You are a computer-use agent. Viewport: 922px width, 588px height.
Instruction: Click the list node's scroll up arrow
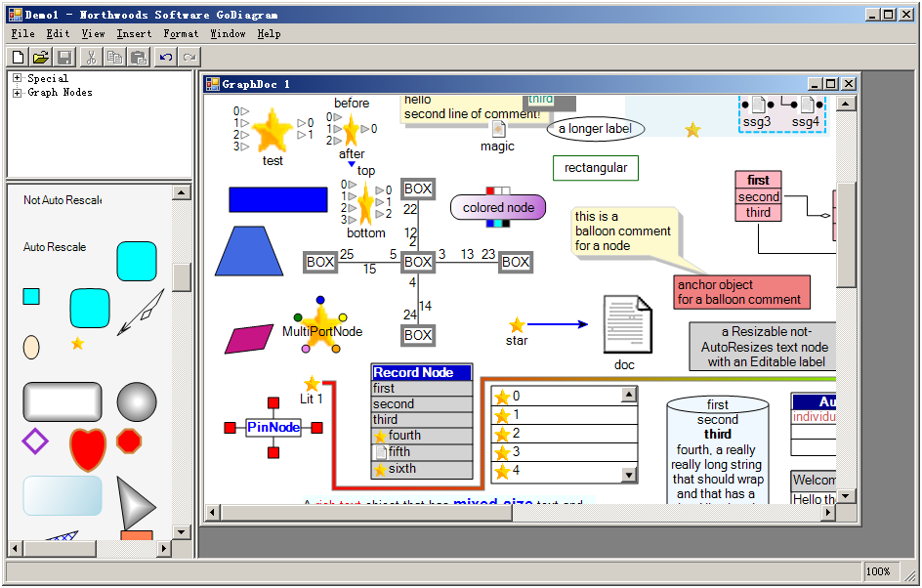click(x=629, y=395)
